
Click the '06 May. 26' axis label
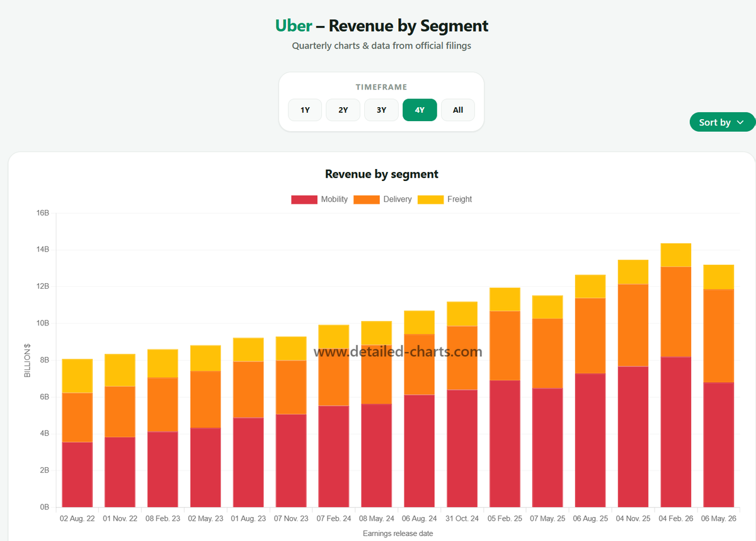click(x=719, y=519)
